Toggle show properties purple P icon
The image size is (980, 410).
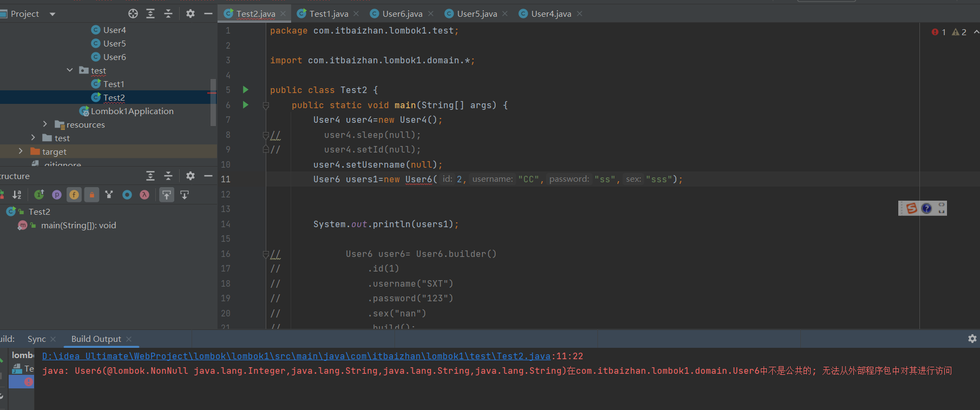[x=57, y=195]
